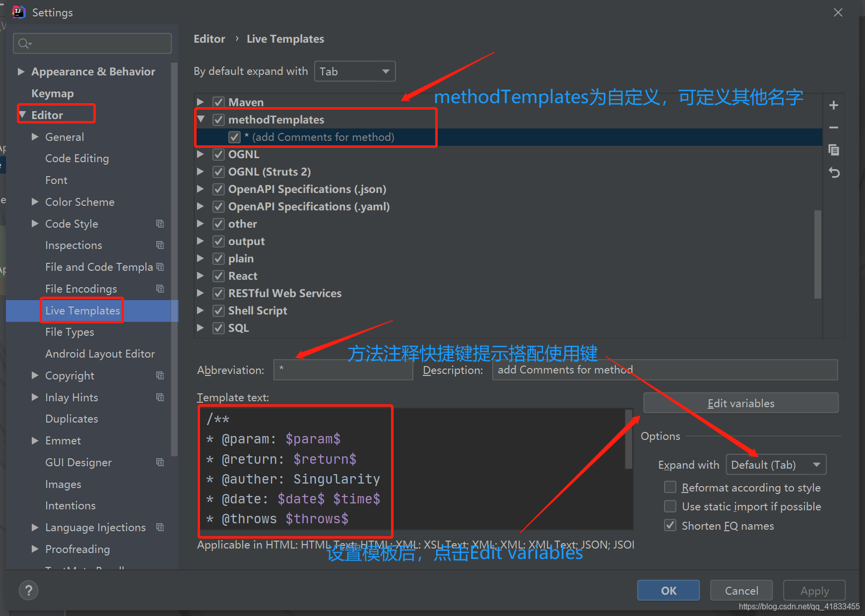Click the Abbreviation input field
Viewport: 865px width, 616px height.
point(343,370)
